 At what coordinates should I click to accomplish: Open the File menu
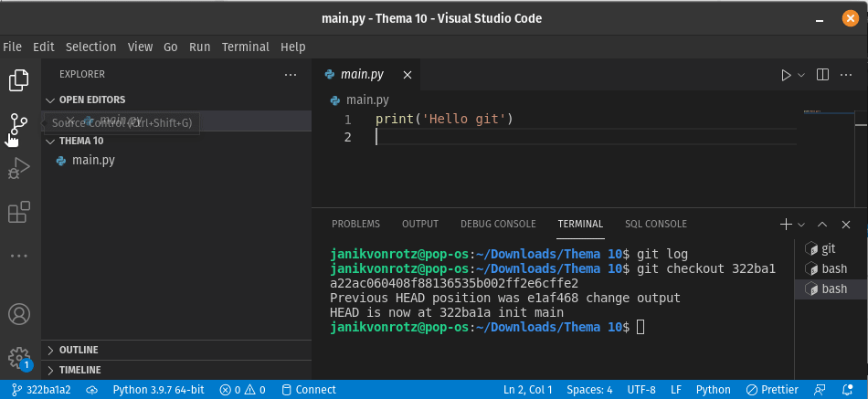(12, 47)
